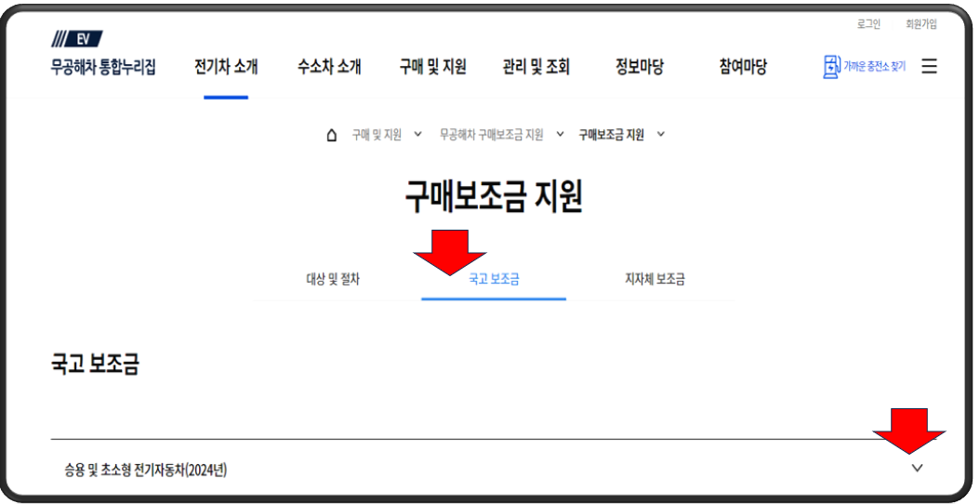This screenshot has height=504, width=980.
Task: Open 정보마당 menu
Action: pyautogui.click(x=640, y=66)
